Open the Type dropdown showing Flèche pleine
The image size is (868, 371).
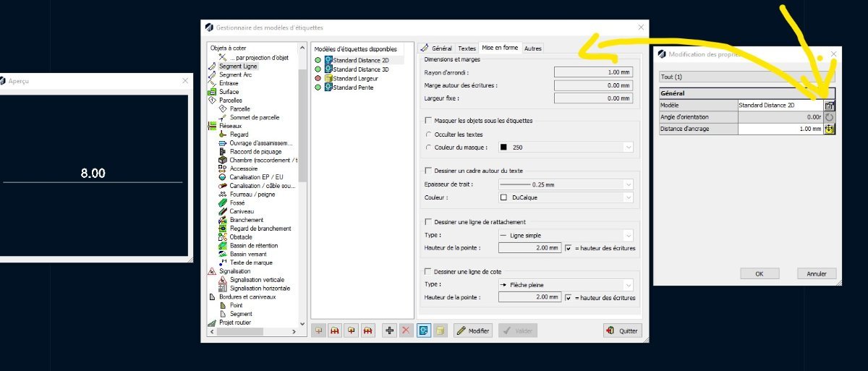click(x=566, y=285)
